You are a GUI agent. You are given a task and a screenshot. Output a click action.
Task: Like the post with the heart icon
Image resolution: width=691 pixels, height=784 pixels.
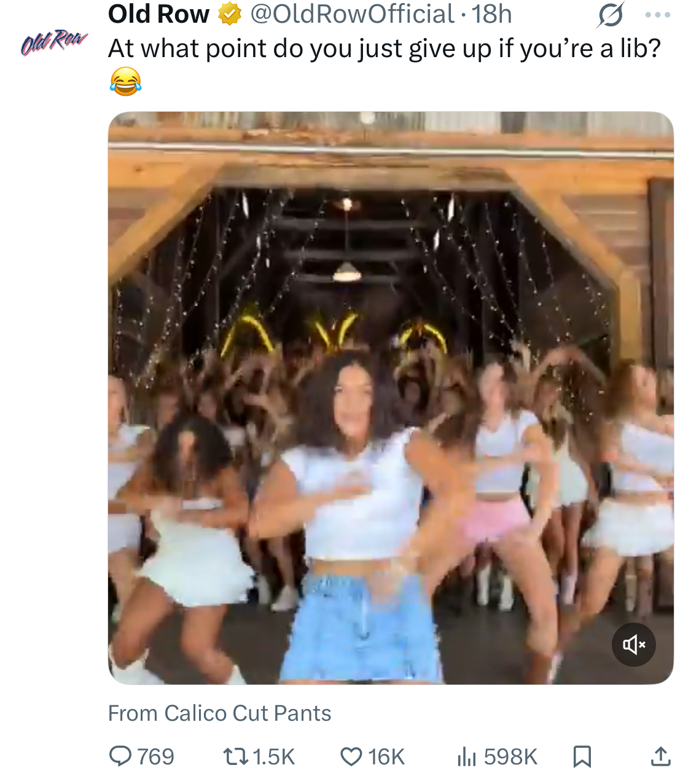point(351,756)
